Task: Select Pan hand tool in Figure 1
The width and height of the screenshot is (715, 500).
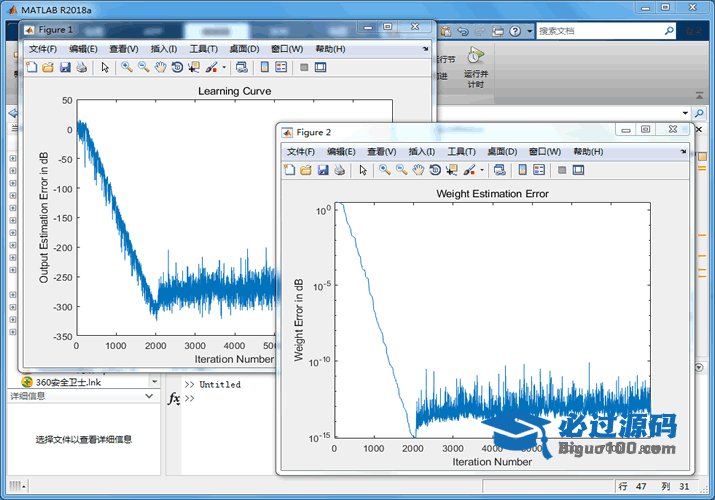Action: click(160, 67)
